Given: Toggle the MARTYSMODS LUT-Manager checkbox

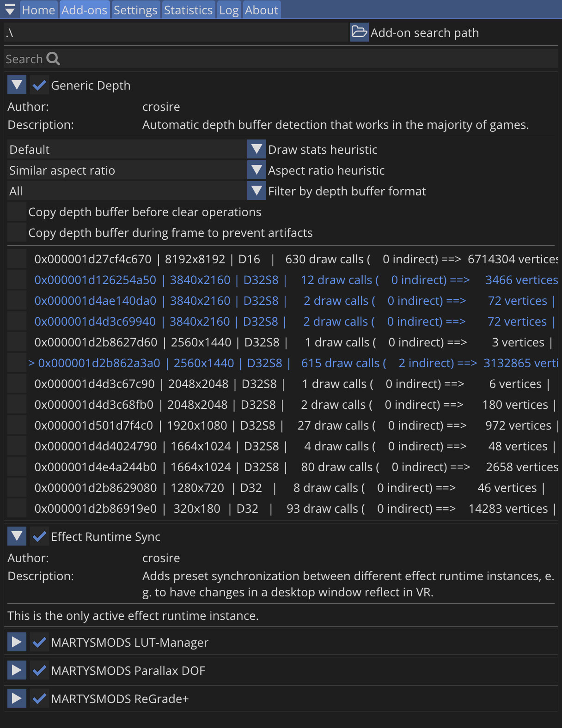Looking at the screenshot, I should (40, 642).
